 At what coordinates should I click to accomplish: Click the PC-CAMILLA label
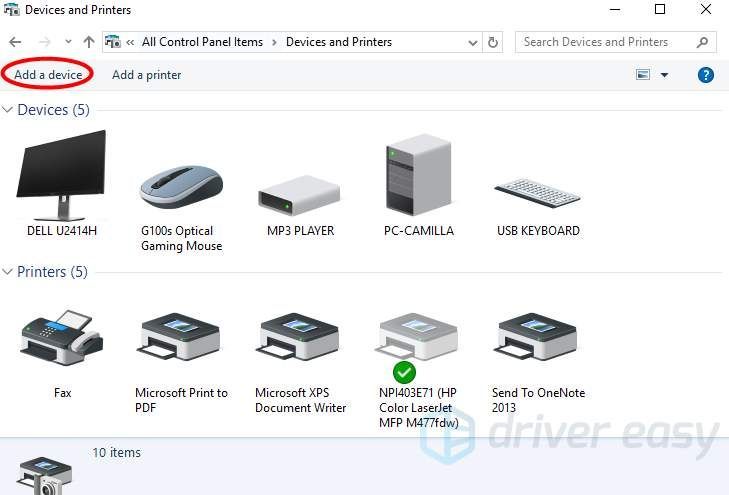(x=418, y=231)
